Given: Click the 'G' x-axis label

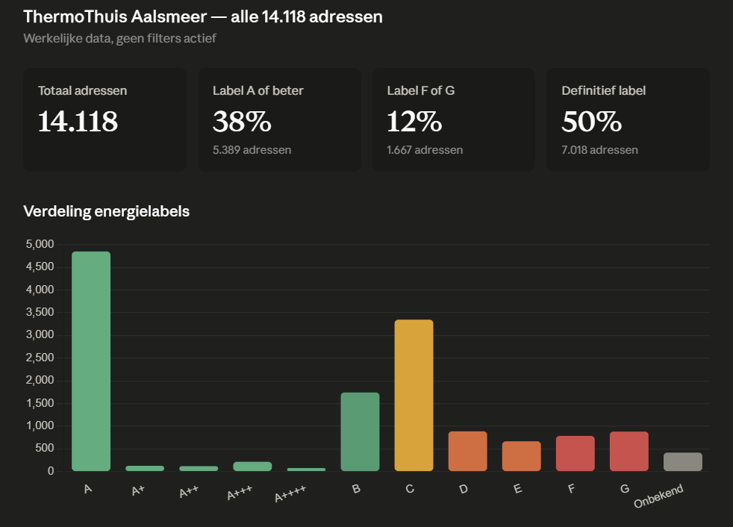Looking at the screenshot, I should pos(625,489).
